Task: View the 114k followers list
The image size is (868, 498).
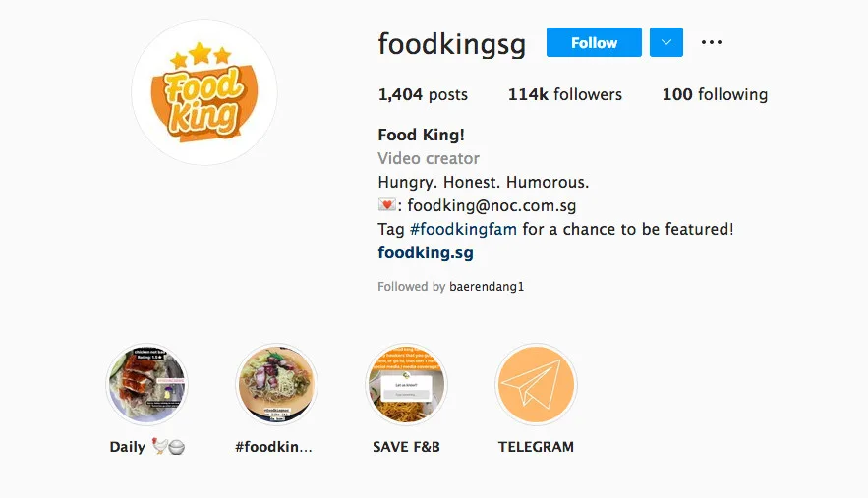Action: (x=564, y=95)
